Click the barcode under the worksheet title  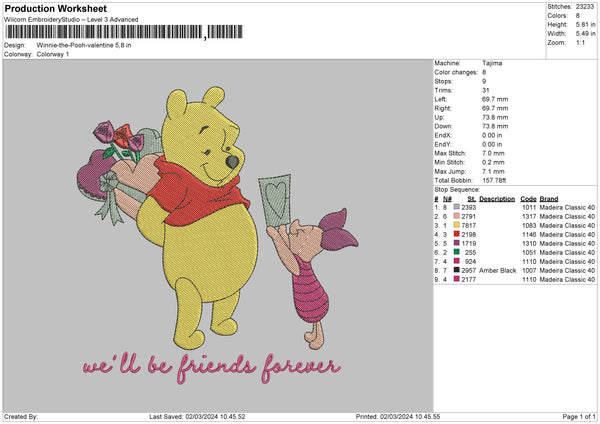coord(124,32)
